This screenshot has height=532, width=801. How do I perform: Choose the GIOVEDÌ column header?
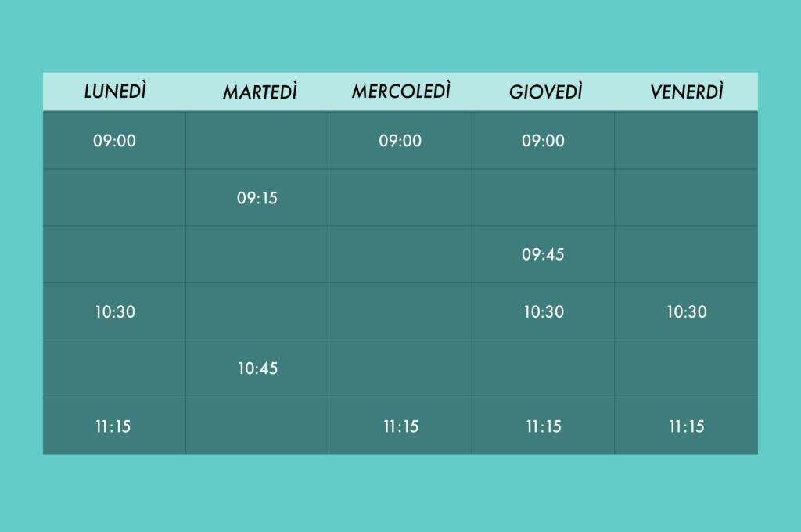[x=545, y=92]
